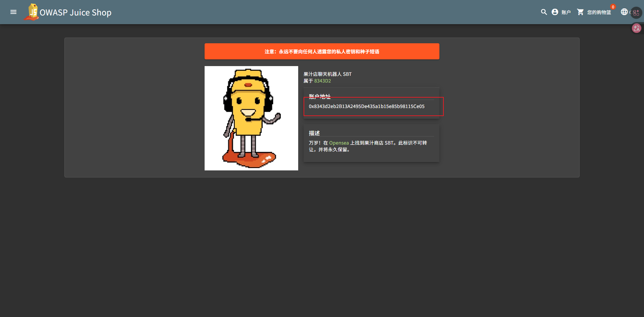Click the basket count badge 0
The height and width of the screenshot is (317, 644).
(613, 7)
